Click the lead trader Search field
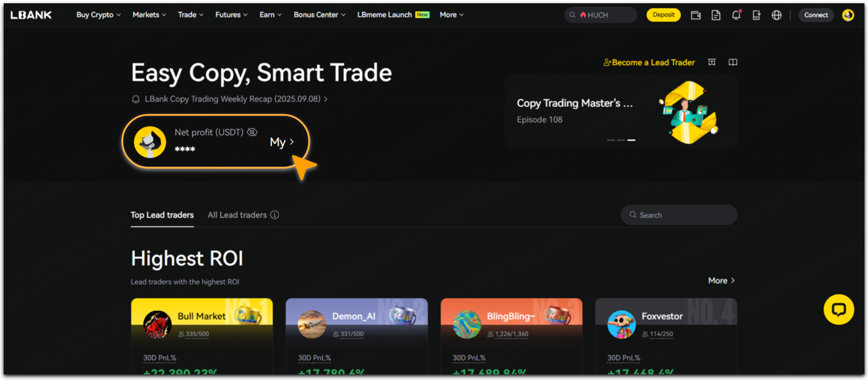Viewport: 868px width, 381px height. coord(678,215)
